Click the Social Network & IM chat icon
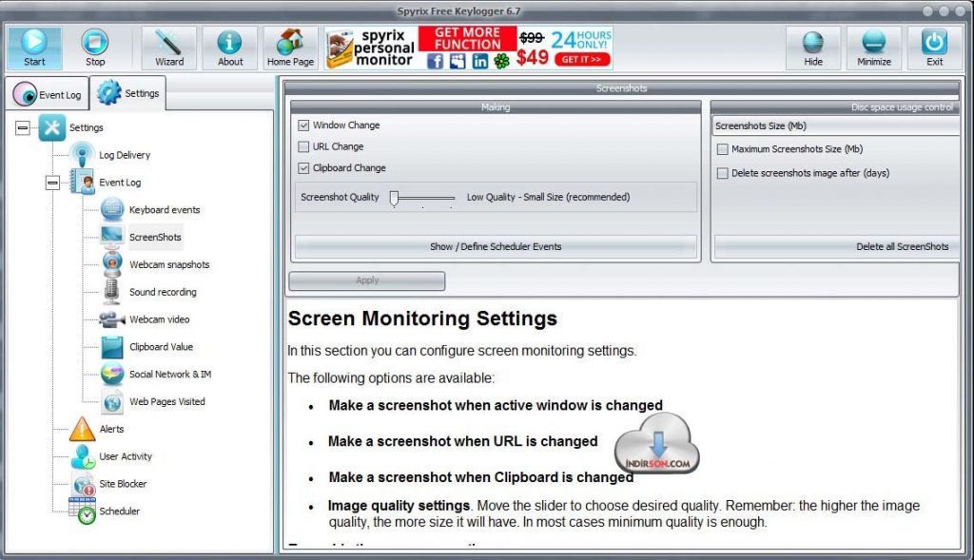The image size is (974, 560). [112, 374]
